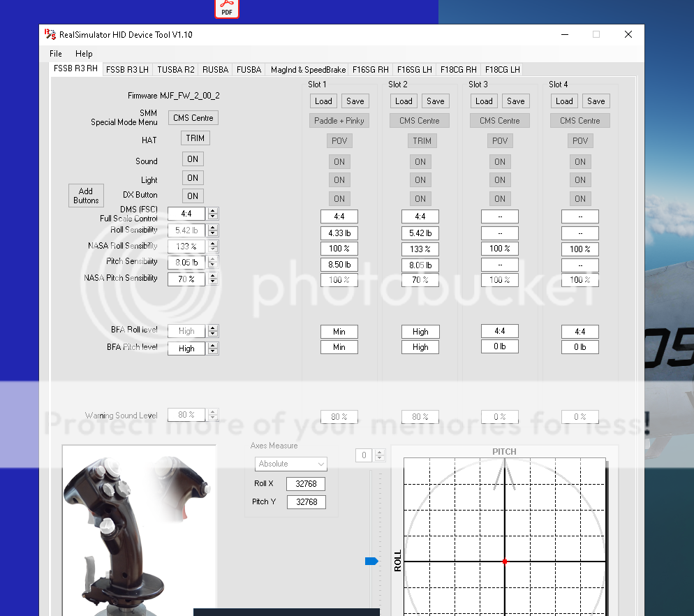Save the Slot 4 configuration

(596, 101)
